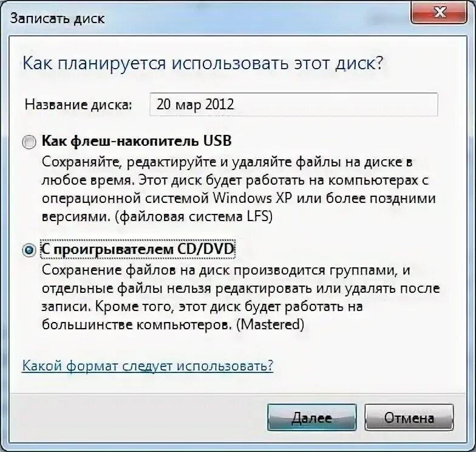Open Какой формат следует использовать? help link
Image resolution: width=476 pixels, height=452 pixels.
[148, 366]
